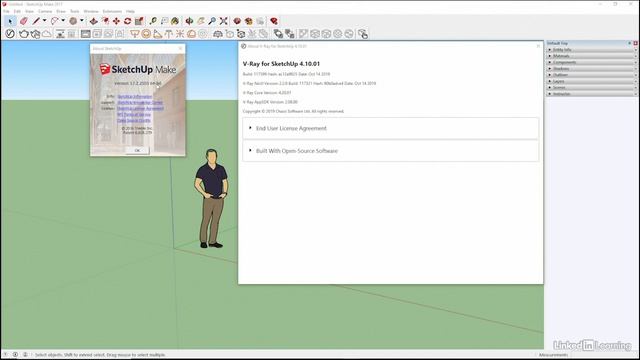
Task: Open the Extensions menu
Action: tap(112, 11)
